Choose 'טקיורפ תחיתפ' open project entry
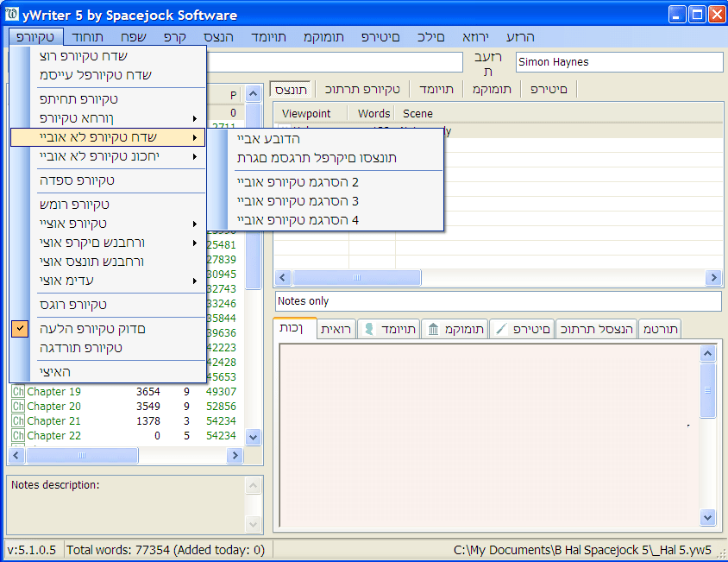 pos(108,99)
